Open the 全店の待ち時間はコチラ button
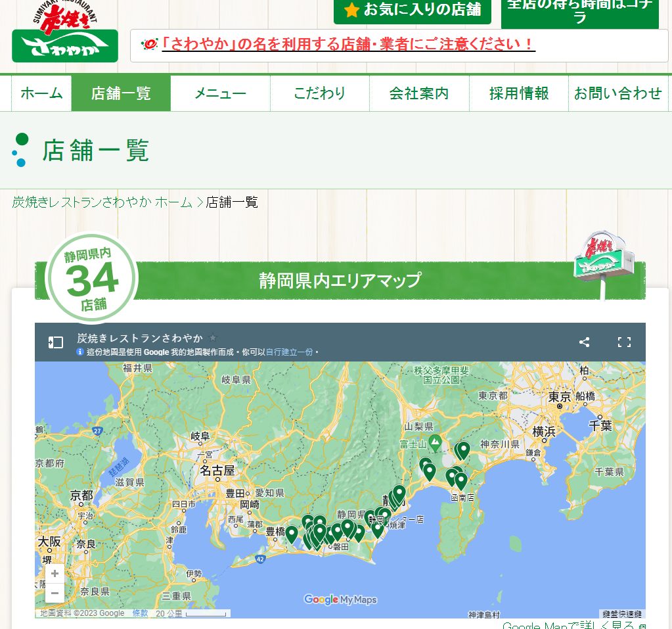 (580, 12)
